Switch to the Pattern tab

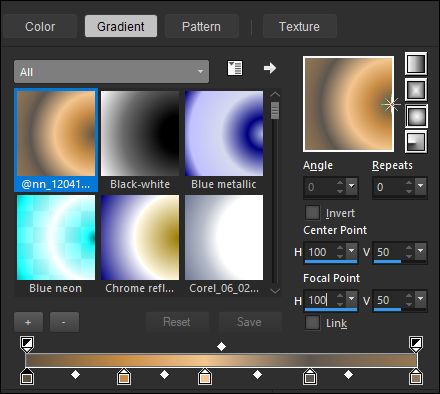(x=201, y=26)
